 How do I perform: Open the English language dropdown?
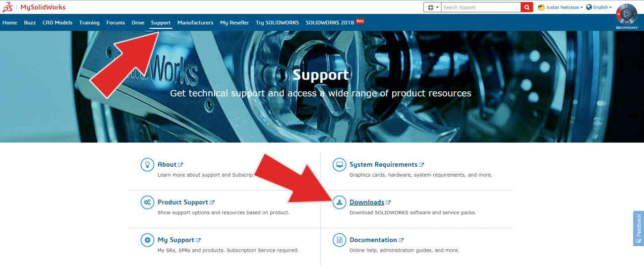click(602, 7)
